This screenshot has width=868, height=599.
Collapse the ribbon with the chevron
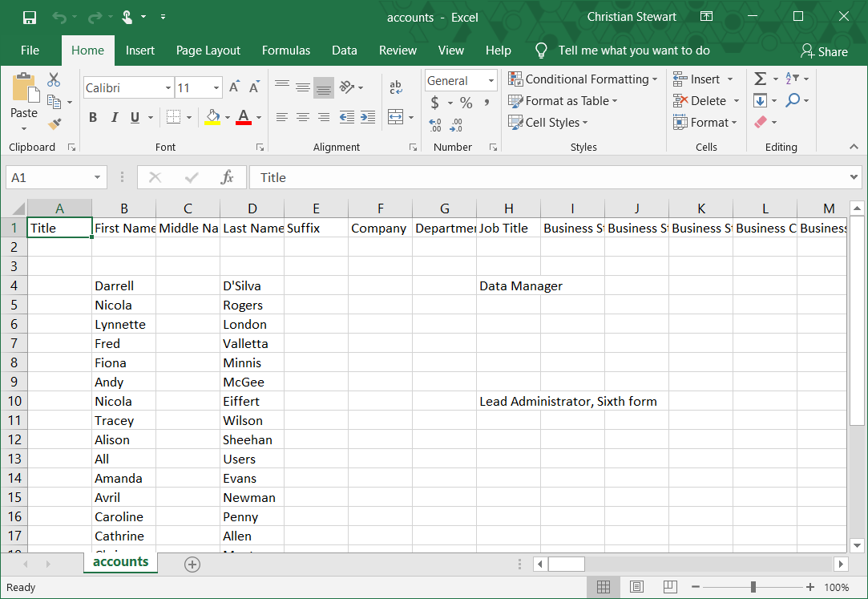854,147
